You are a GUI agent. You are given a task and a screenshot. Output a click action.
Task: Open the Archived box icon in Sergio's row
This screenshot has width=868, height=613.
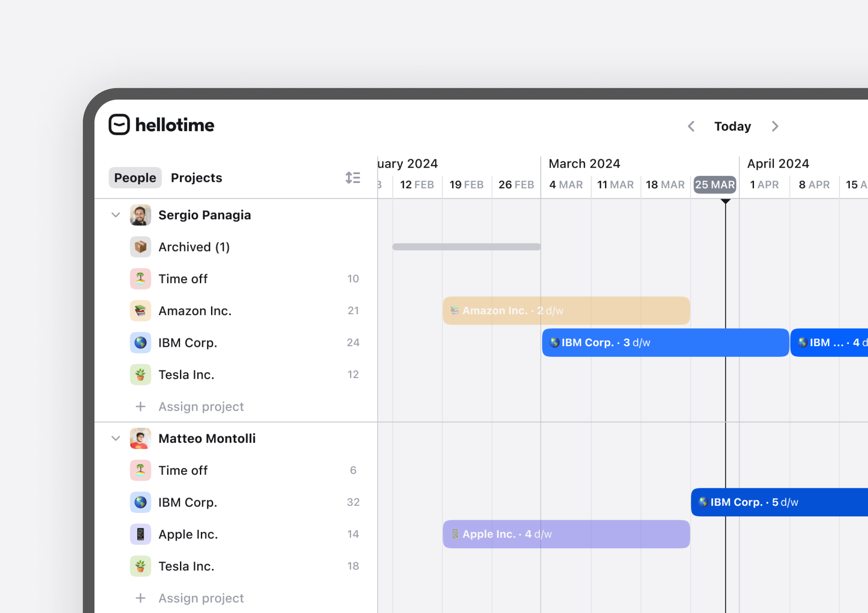coord(140,246)
